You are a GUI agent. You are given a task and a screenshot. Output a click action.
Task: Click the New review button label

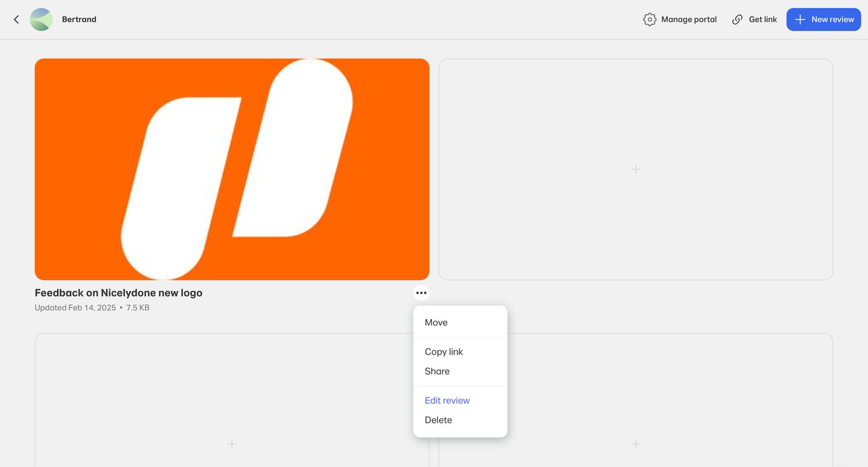click(832, 20)
